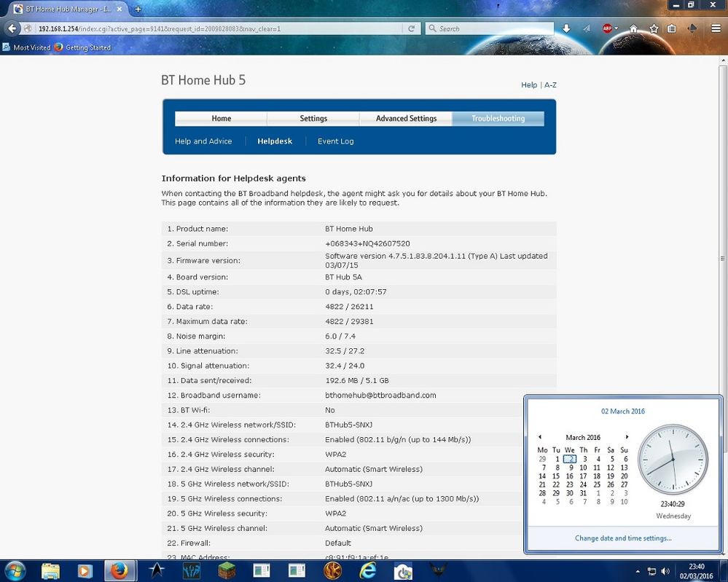This screenshot has width=728, height=582.
Task: Click the site identity globe icon
Action: 28,28
